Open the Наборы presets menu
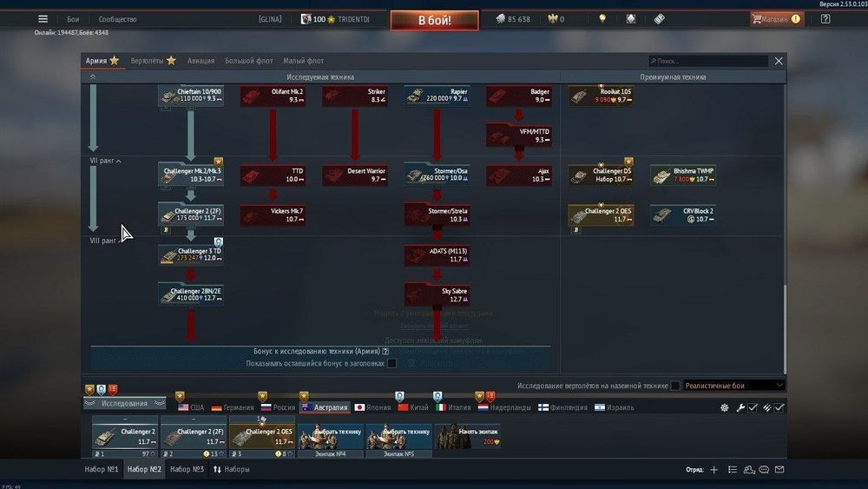 (x=232, y=469)
